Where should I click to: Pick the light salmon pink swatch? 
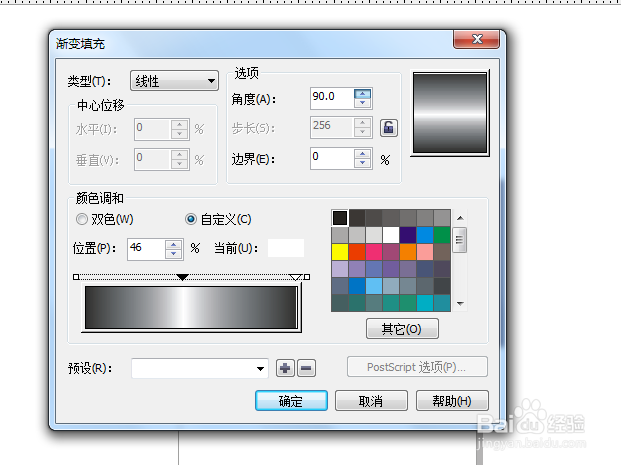tap(425, 252)
